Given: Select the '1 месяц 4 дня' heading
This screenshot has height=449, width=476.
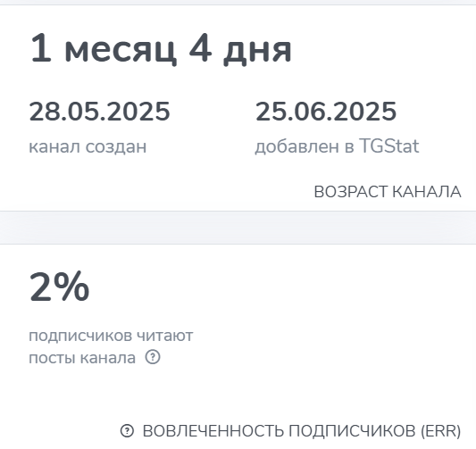Looking at the screenshot, I should click(161, 48).
